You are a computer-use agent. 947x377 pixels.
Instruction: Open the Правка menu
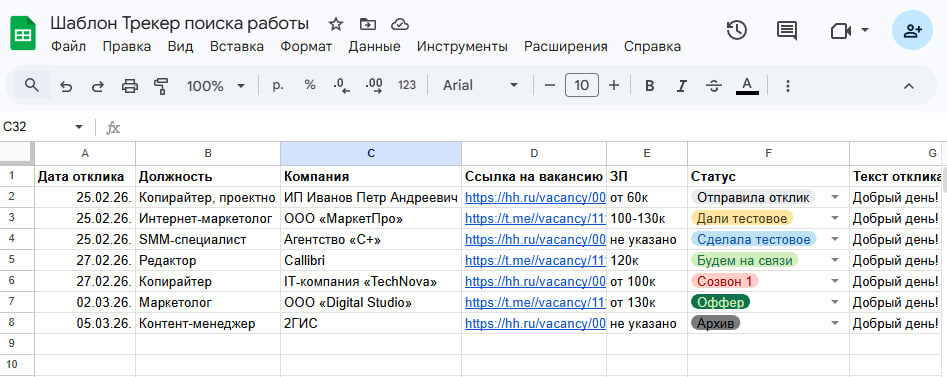point(127,47)
